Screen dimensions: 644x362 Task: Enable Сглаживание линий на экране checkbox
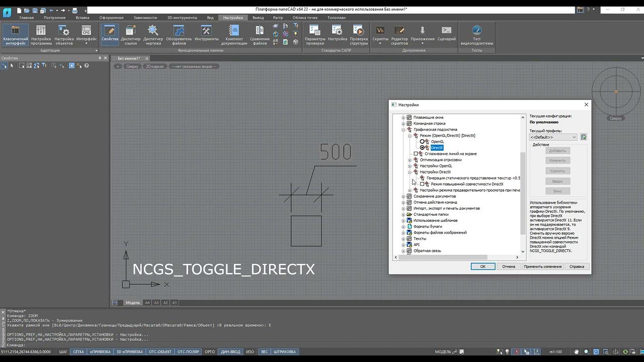[416, 154]
